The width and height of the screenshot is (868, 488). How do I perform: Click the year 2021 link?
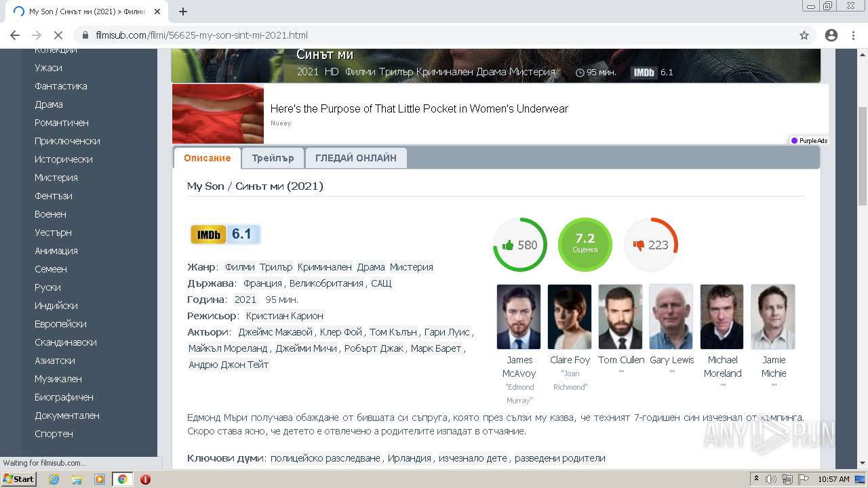pyautogui.click(x=245, y=300)
